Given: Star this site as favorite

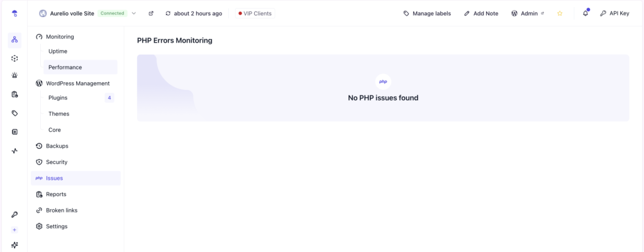Looking at the screenshot, I should pyautogui.click(x=560, y=13).
